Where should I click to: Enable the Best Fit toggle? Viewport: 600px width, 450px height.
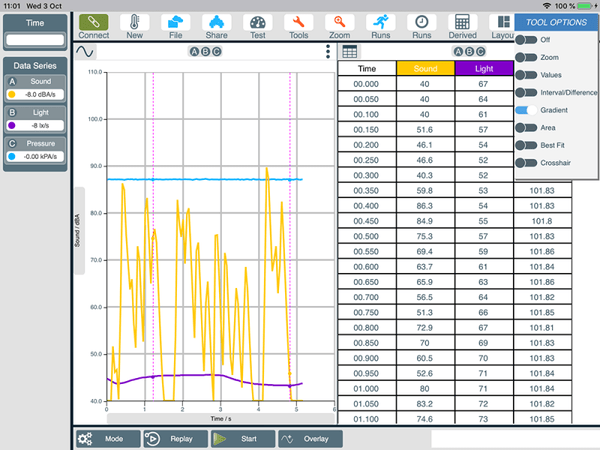click(526, 145)
